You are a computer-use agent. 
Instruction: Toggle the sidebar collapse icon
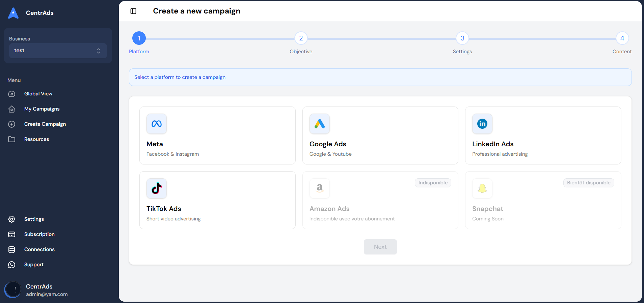[133, 11]
